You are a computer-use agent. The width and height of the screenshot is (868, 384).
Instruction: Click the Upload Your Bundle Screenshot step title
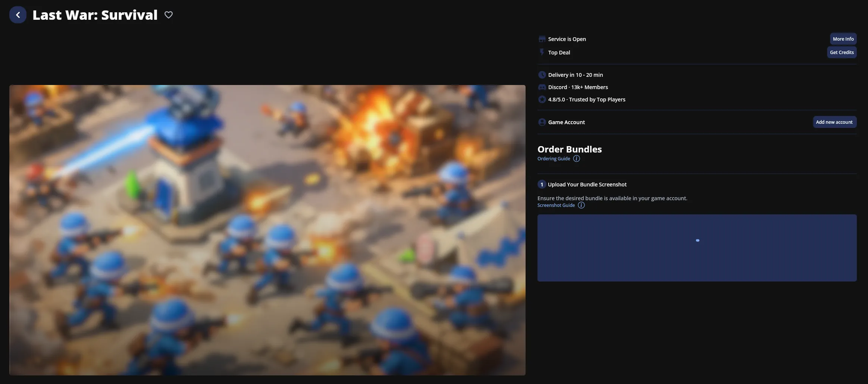coord(587,185)
